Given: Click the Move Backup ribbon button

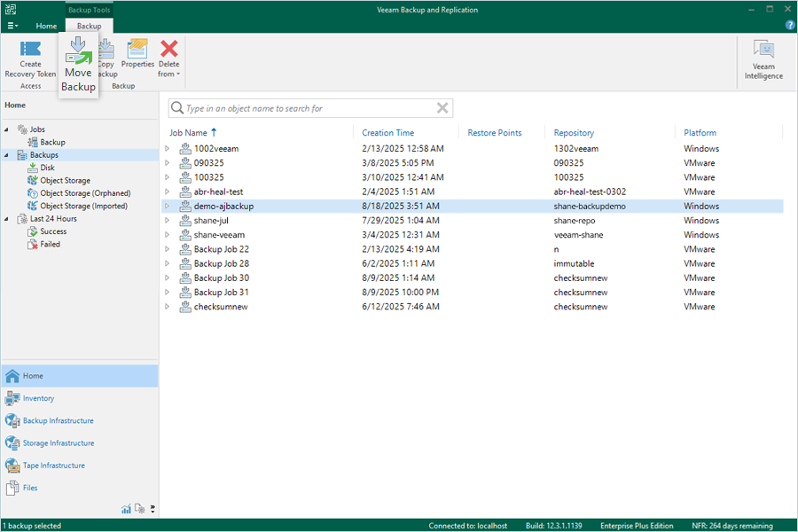Looking at the screenshot, I should 78,65.
